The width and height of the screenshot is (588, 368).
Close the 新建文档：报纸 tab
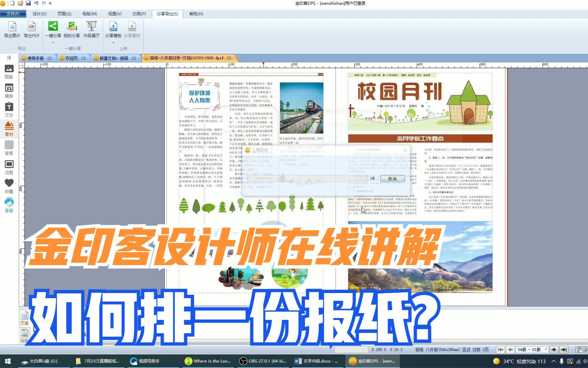click(134, 58)
